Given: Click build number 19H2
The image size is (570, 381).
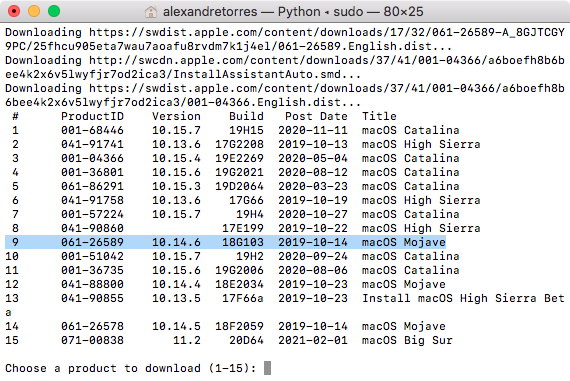Looking at the screenshot, I should point(250,256).
